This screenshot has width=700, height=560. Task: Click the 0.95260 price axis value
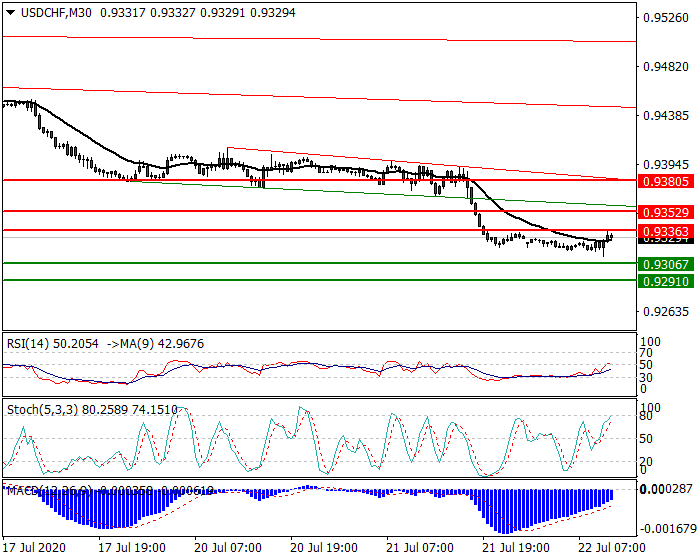(x=666, y=18)
